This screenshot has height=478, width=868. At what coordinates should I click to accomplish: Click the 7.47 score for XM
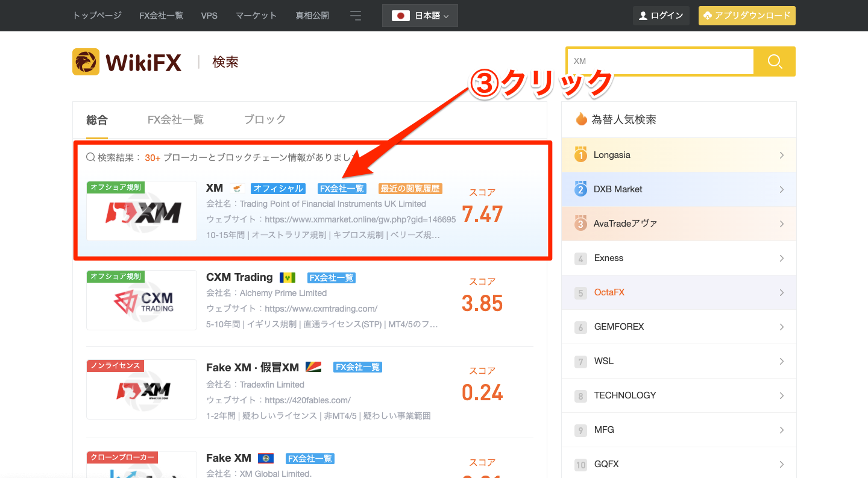coord(482,214)
